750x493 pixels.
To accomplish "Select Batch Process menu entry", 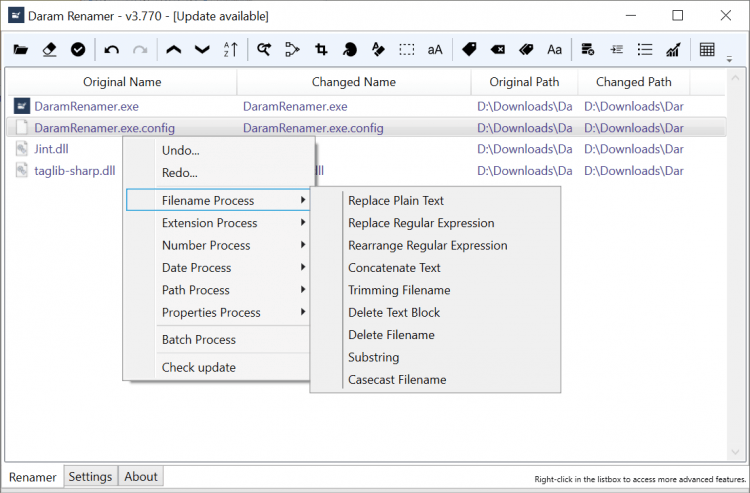I will (x=218, y=340).
